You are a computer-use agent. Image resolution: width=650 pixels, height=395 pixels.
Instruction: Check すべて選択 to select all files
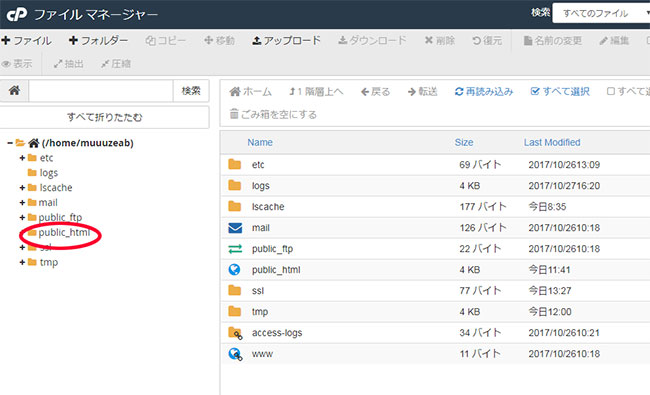coord(560,92)
